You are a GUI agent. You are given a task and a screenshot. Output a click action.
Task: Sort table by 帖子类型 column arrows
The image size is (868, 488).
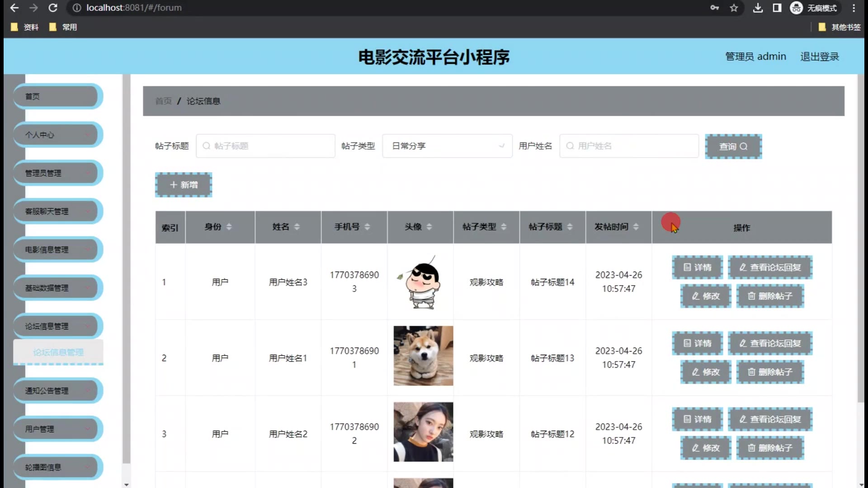click(x=504, y=227)
